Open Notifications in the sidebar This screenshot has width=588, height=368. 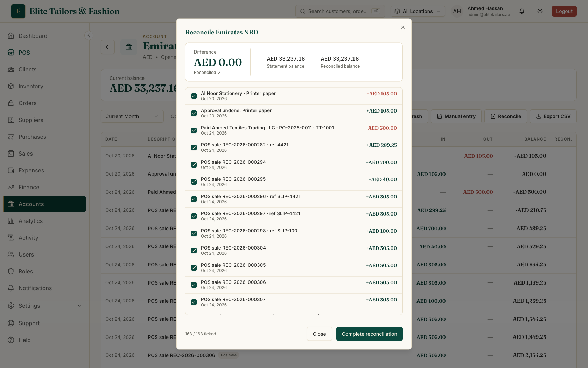(44, 288)
